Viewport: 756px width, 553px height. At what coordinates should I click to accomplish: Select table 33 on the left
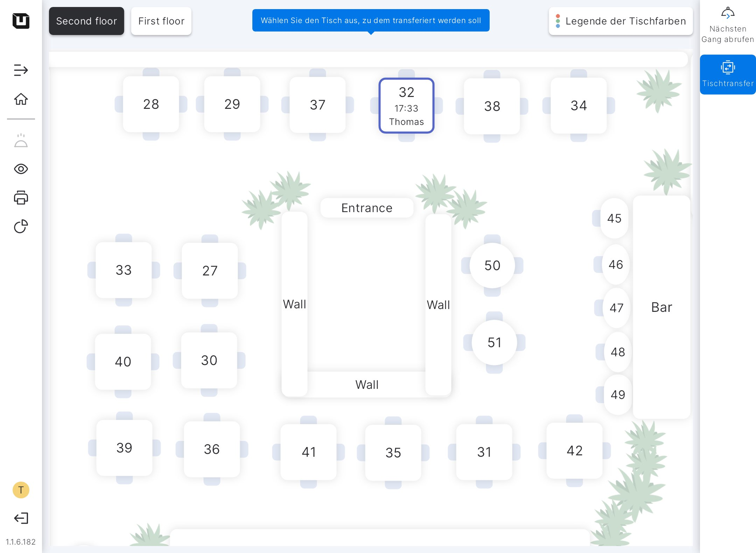[124, 270]
